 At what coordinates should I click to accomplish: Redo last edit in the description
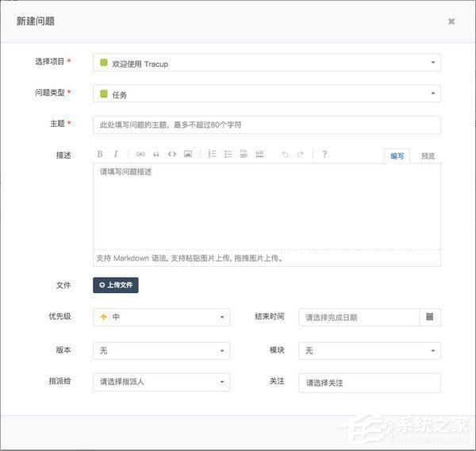[300, 154]
